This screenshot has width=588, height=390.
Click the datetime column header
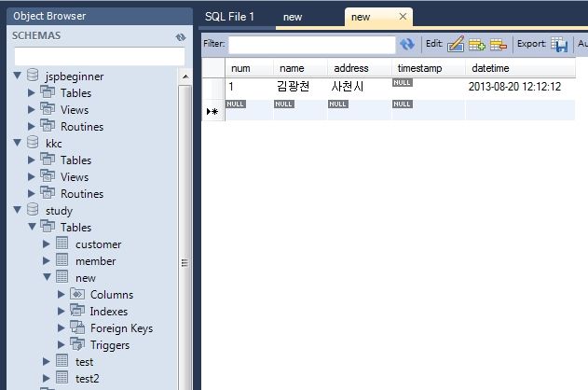point(520,68)
